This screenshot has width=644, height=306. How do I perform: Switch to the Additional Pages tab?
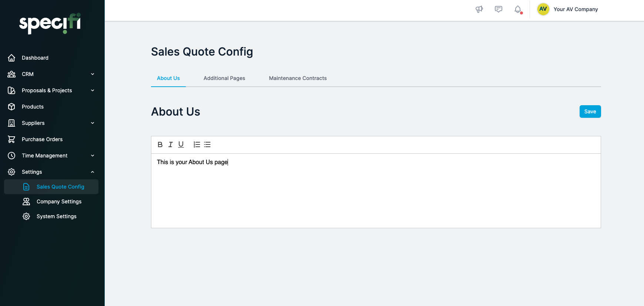[224, 78]
